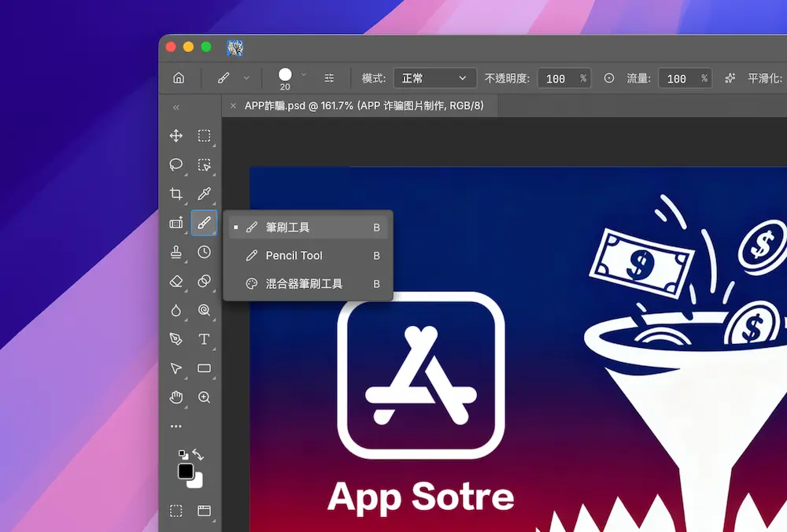Open the 模式 blend mode dropdown
This screenshot has height=532, width=787.
point(434,78)
